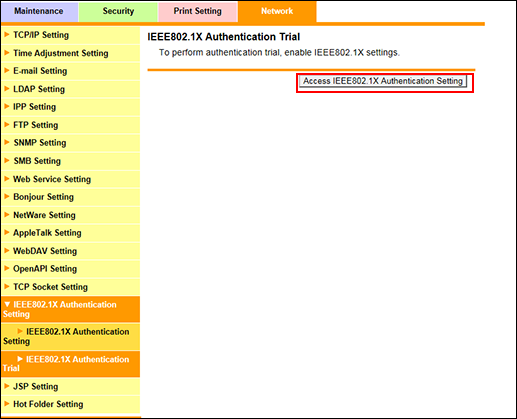This screenshot has height=419, width=517.
Task: Go to Hot Folder Setting
Action: pyautogui.click(x=71, y=404)
